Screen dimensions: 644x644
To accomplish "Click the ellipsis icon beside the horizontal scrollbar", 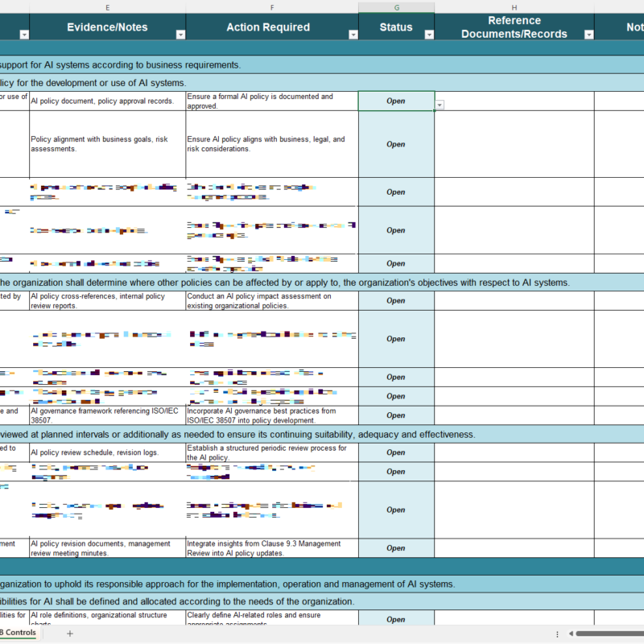I will coord(556,634).
